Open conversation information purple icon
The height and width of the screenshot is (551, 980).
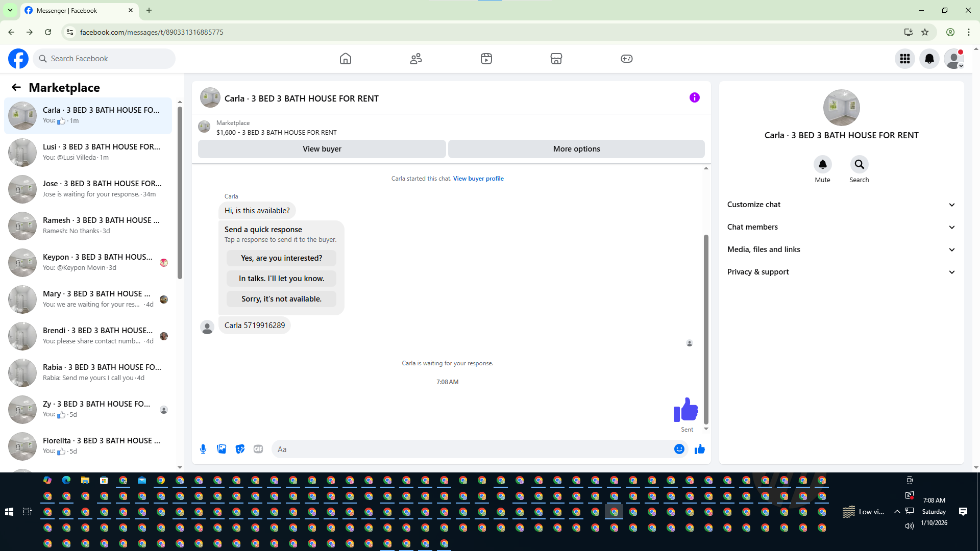click(694, 97)
